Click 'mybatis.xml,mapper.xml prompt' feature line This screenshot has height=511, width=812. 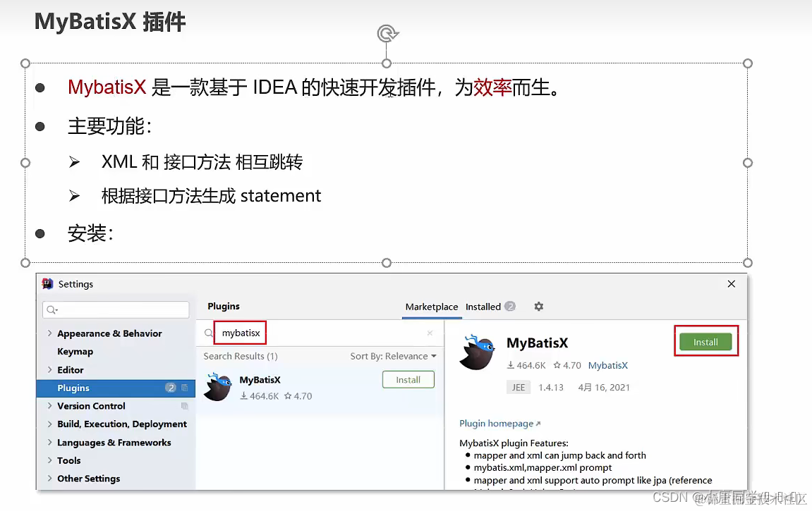point(543,467)
